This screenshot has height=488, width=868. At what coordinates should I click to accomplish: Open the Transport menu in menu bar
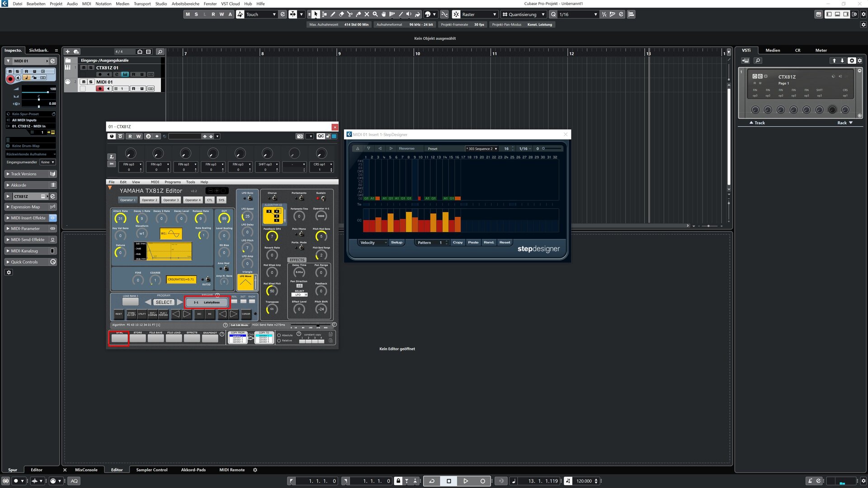click(x=142, y=4)
